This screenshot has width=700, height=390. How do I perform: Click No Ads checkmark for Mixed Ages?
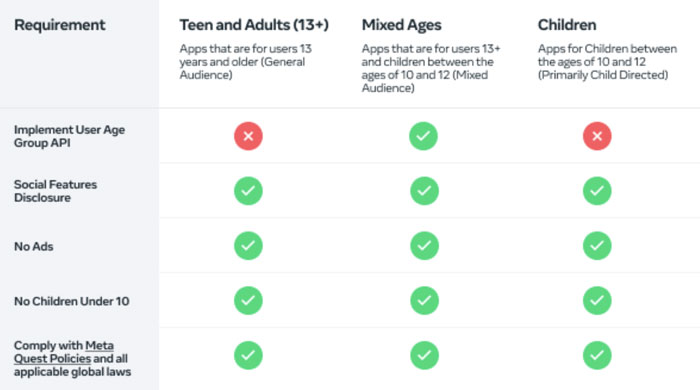[424, 246]
